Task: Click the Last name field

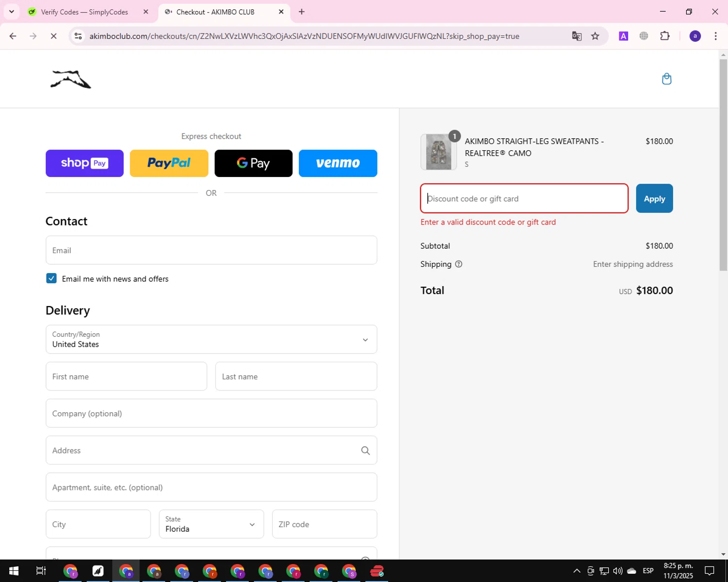Action: click(x=296, y=376)
